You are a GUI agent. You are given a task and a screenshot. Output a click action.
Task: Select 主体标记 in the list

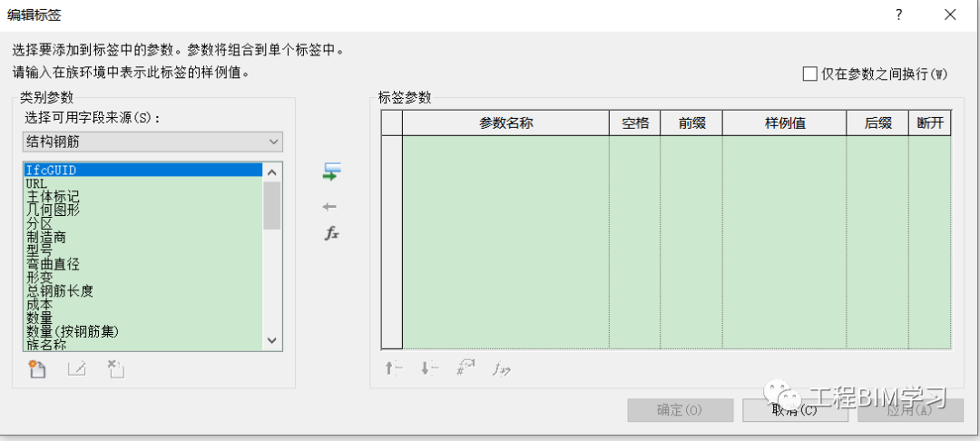[143, 197]
